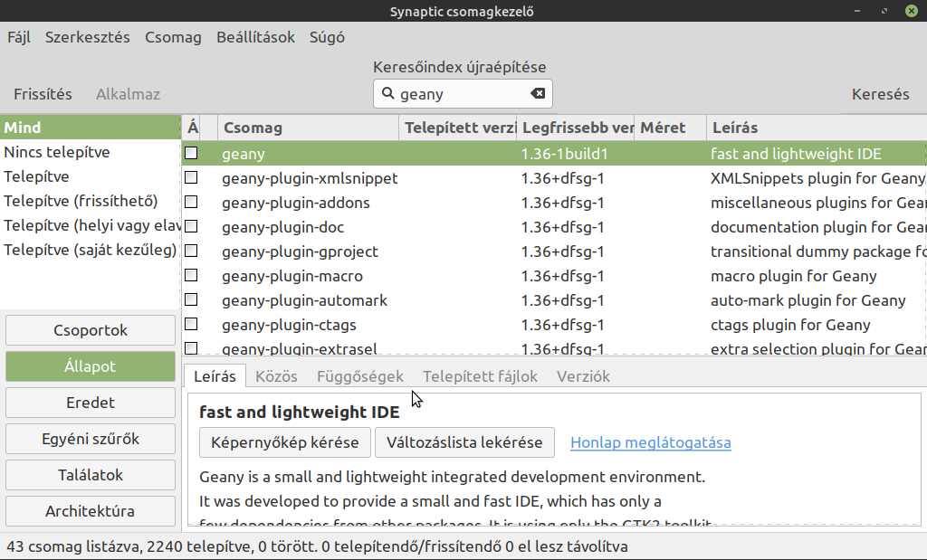Click 'auto-mark plugin for Geany' description
This screenshot has width=927, height=560.
pyautogui.click(x=808, y=300)
